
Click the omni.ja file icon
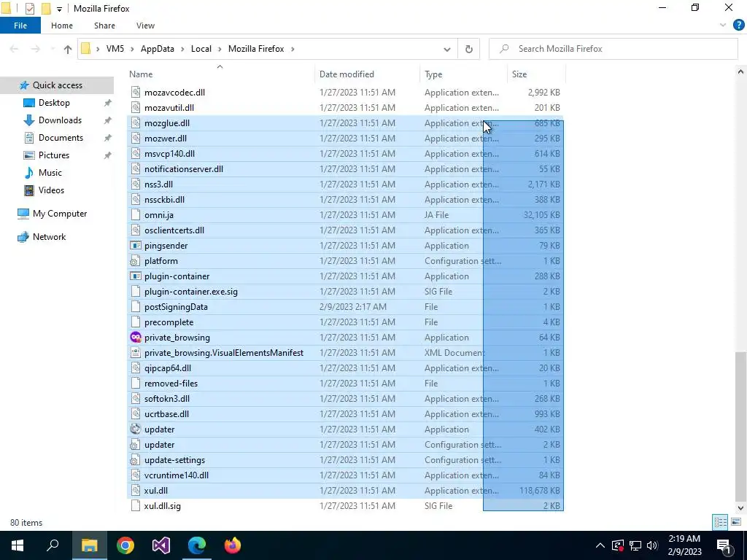pos(136,215)
